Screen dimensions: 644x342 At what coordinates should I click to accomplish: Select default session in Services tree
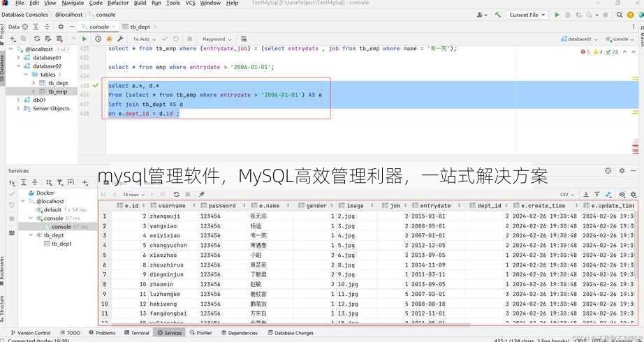52,209
